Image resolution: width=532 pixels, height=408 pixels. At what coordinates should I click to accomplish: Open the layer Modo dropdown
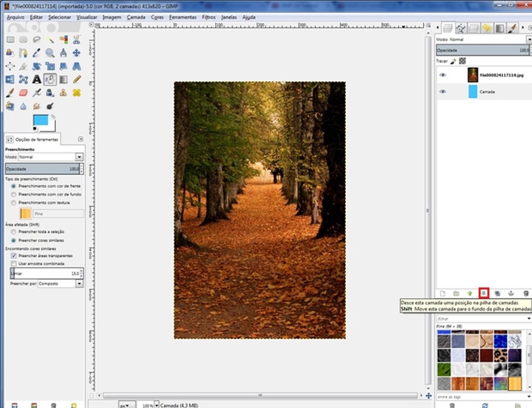click(x=529, y=39)
